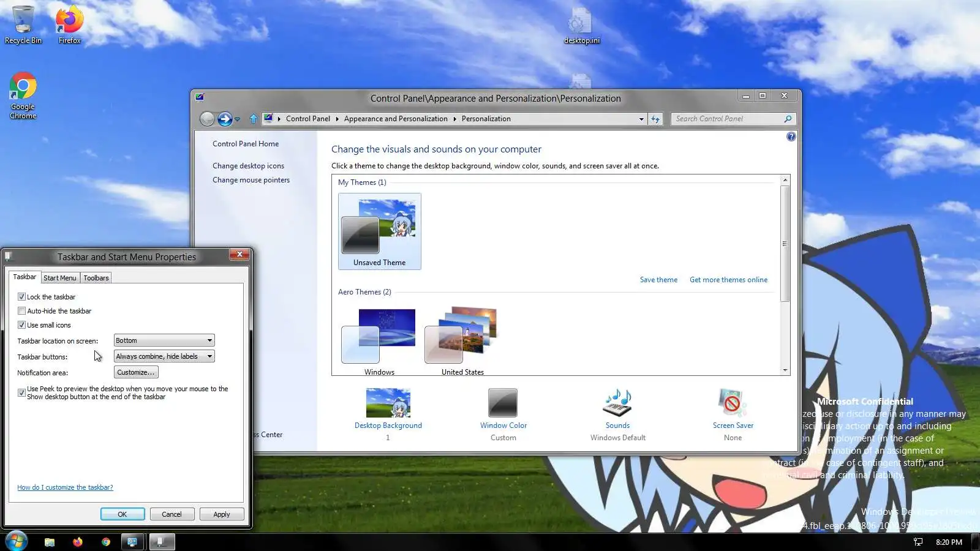
Task: Click the Personalization breadcrumb segment
Action: tap(486, 119)
